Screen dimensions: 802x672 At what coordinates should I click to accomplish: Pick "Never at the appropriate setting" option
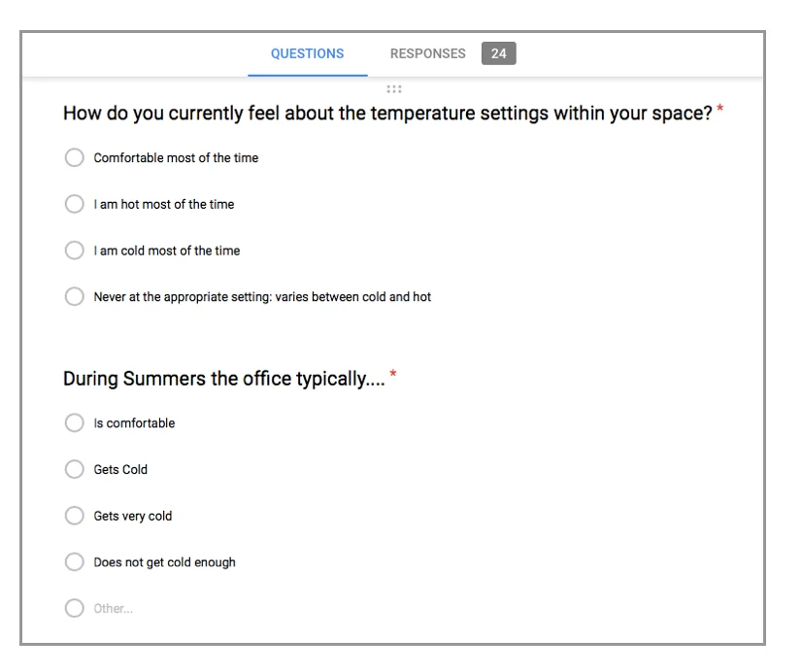[x=75, y=297]
